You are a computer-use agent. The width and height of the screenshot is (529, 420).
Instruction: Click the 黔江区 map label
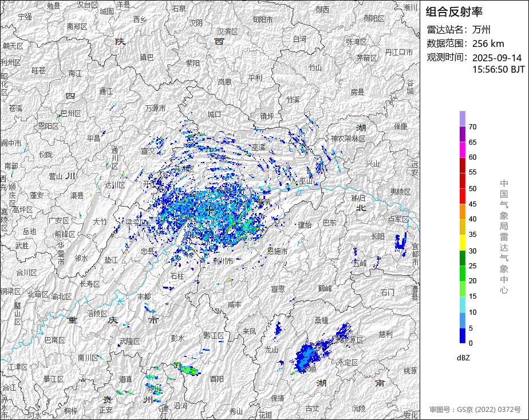[x=214, y=336]
